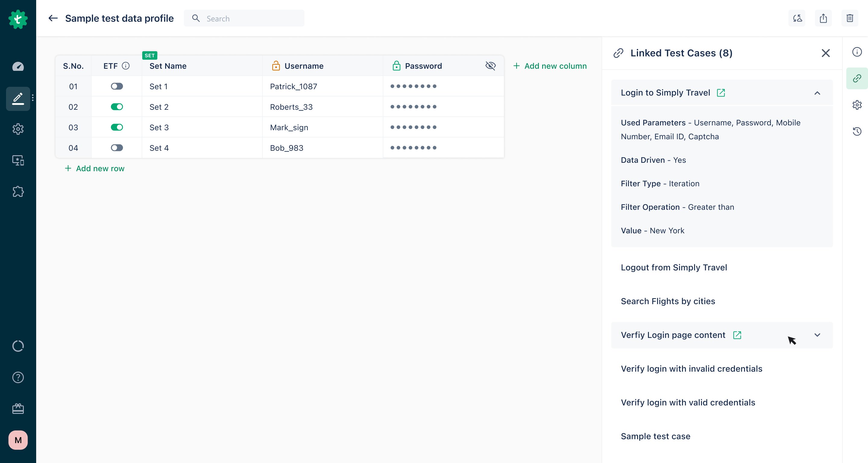Close the Linked Test Cases panel

coord(826,53)
